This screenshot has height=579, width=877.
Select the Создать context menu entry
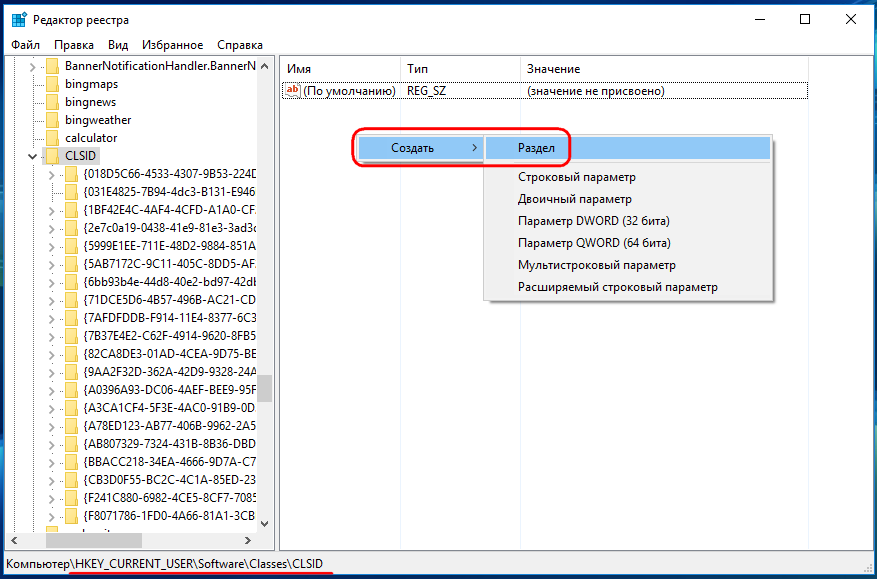coord(421,148)
